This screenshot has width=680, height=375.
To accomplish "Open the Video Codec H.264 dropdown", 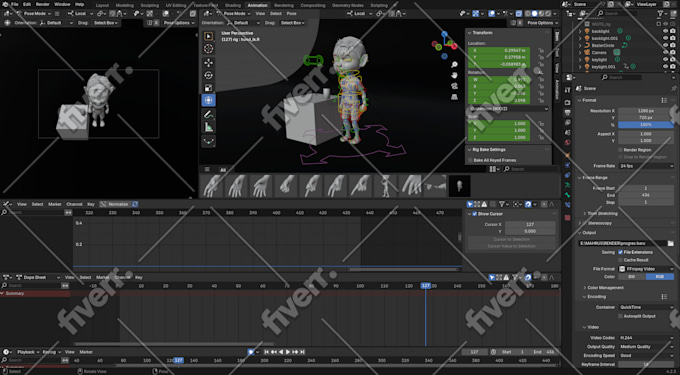I will [646, 338].
